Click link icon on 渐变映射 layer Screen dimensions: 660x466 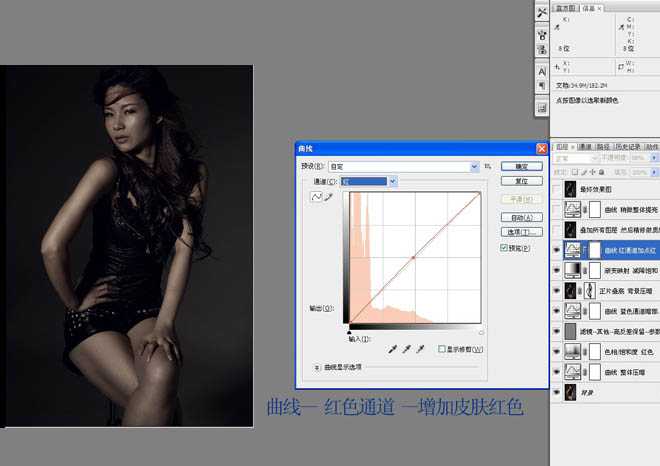585,271
